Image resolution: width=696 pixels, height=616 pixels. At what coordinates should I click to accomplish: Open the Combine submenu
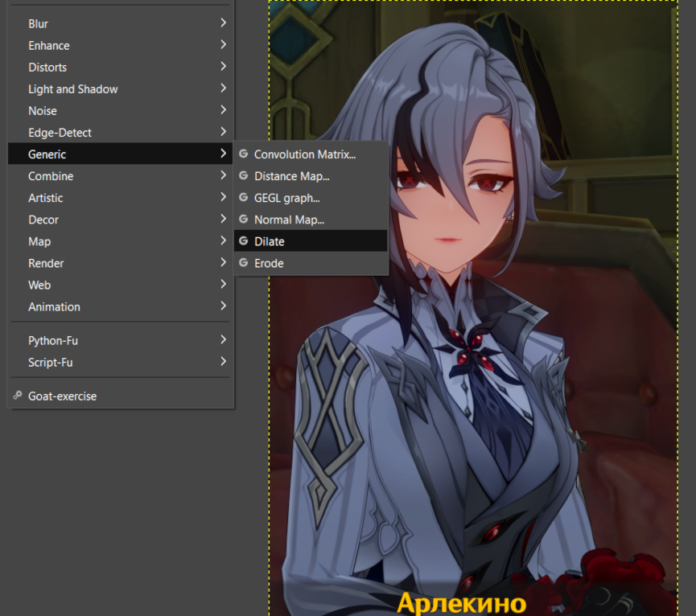click(x=120, y=175)
